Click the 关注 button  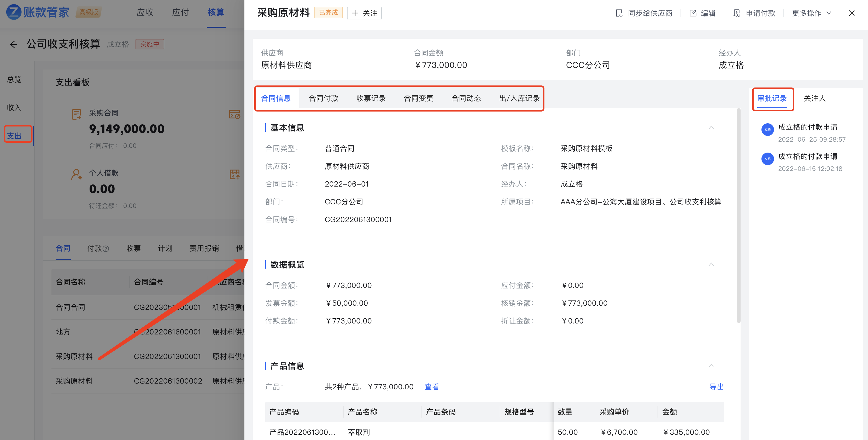(x=364, y=13)
